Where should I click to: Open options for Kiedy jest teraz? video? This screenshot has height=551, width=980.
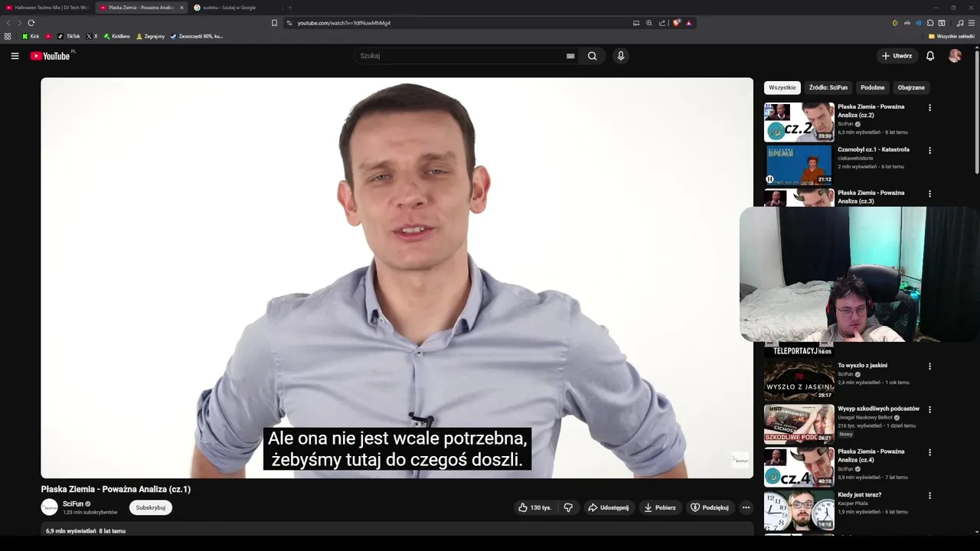pyautogui.click(x=929, y=496)
